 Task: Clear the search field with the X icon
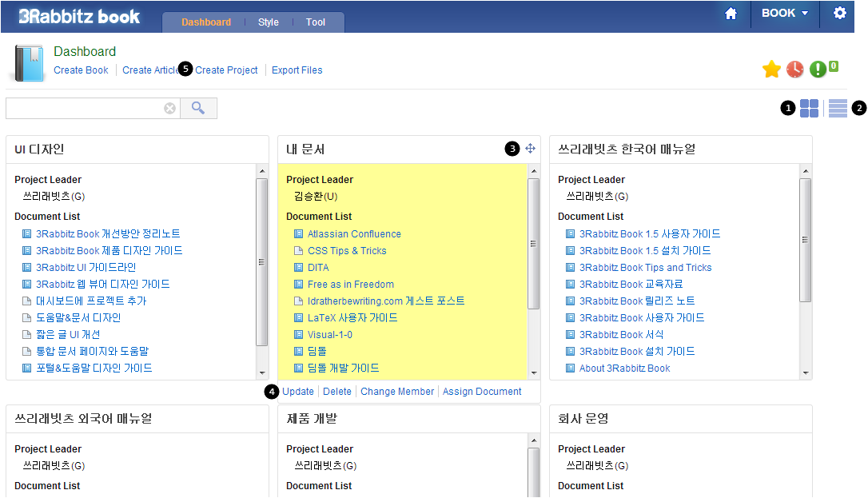point(170,109)
